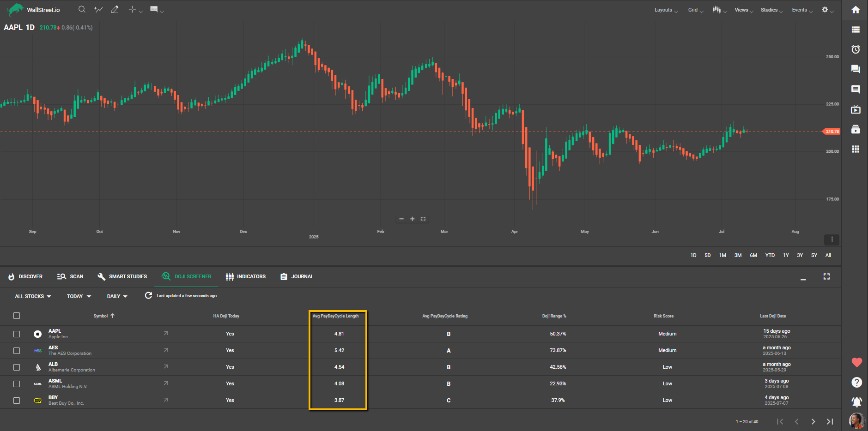
Task: Expand the Grid dropdown
Action: 695,10
